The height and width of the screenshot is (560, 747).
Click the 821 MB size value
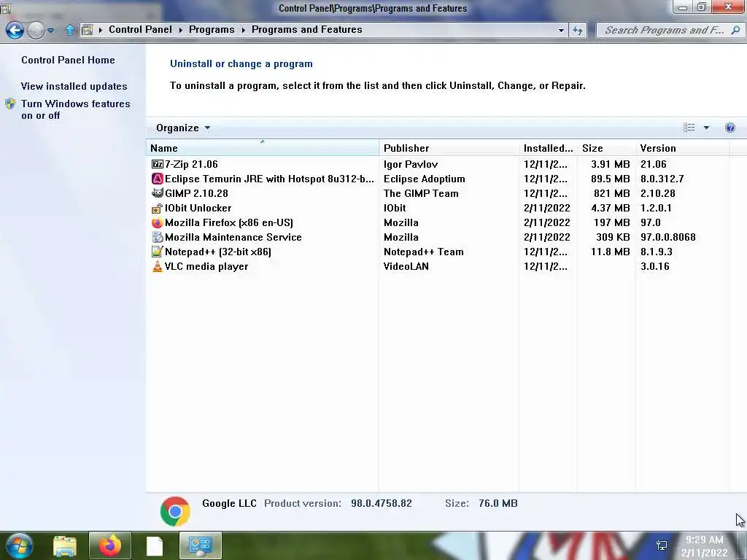[612, 193]
